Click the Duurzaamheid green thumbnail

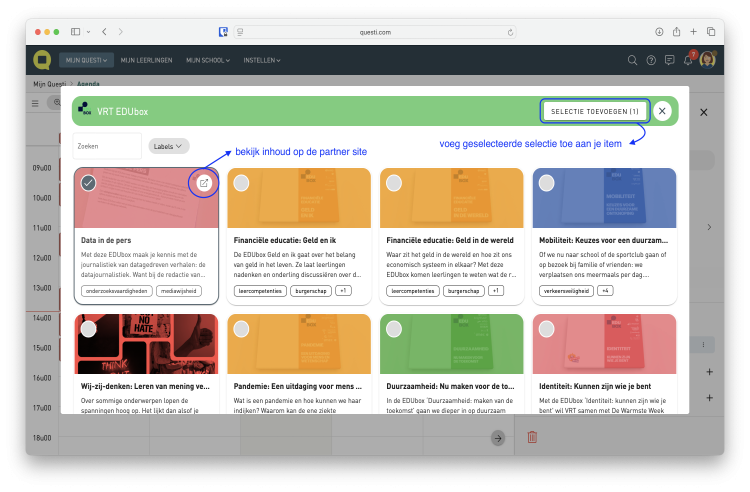click(452, 344)
